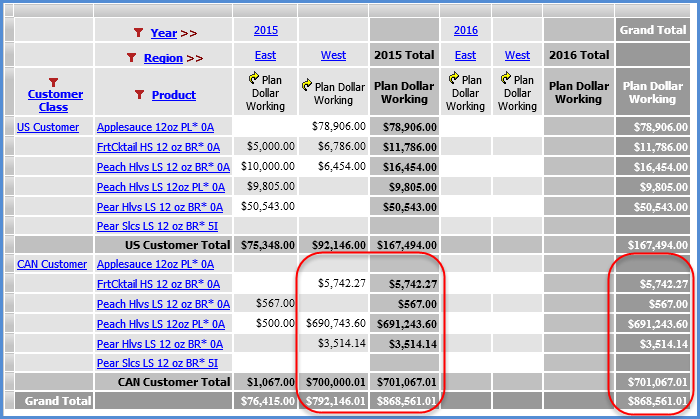The height and width of the screenshot is (419, 700).
Task: Open the 2015 year link
Action: point(266,30)
